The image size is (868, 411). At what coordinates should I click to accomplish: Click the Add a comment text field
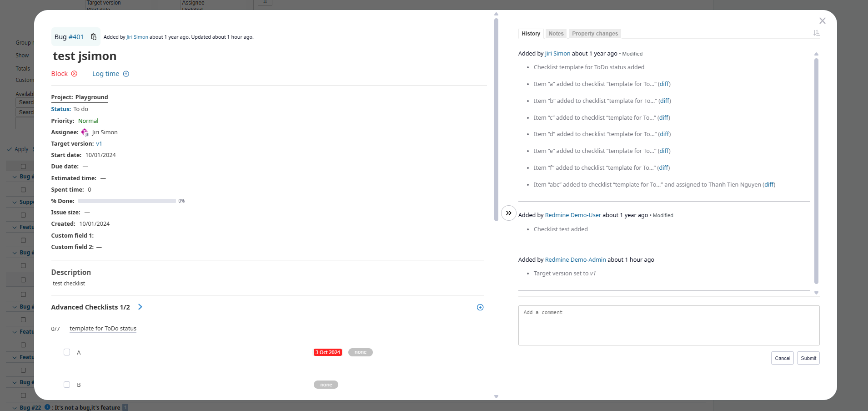pyautogui.click(x=668, y=325)
